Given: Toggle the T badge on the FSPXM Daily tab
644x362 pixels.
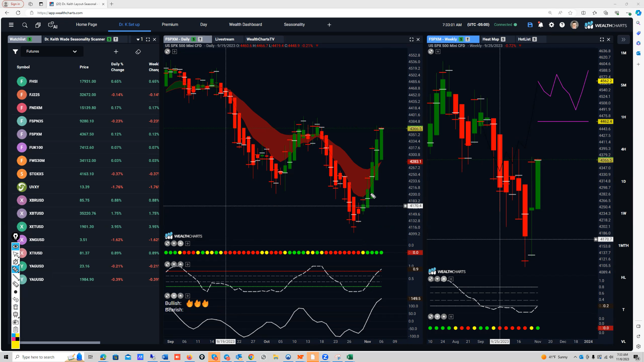Looking at the screenshot, I should point(200,39).
